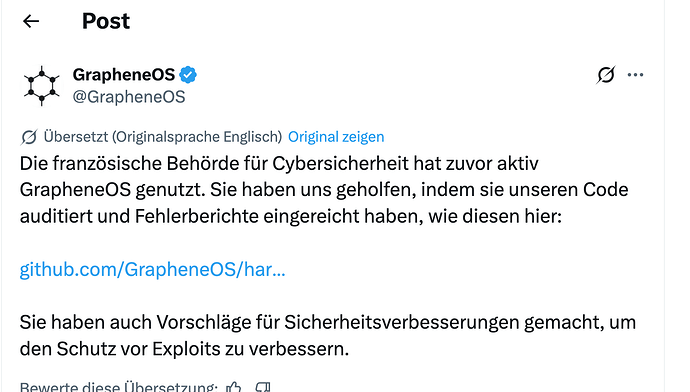690x392 pixels.
Task: Open the @GrapheneOS handle link
Action: tap(129, 97)
